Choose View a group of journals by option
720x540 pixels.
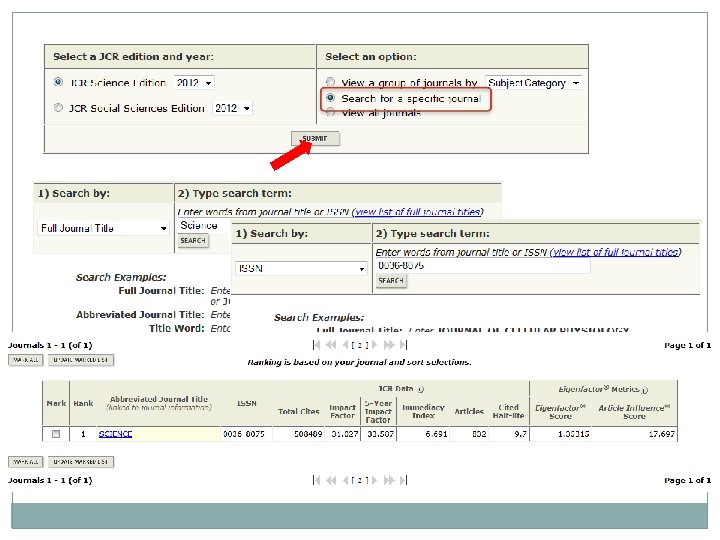point(330,82)
